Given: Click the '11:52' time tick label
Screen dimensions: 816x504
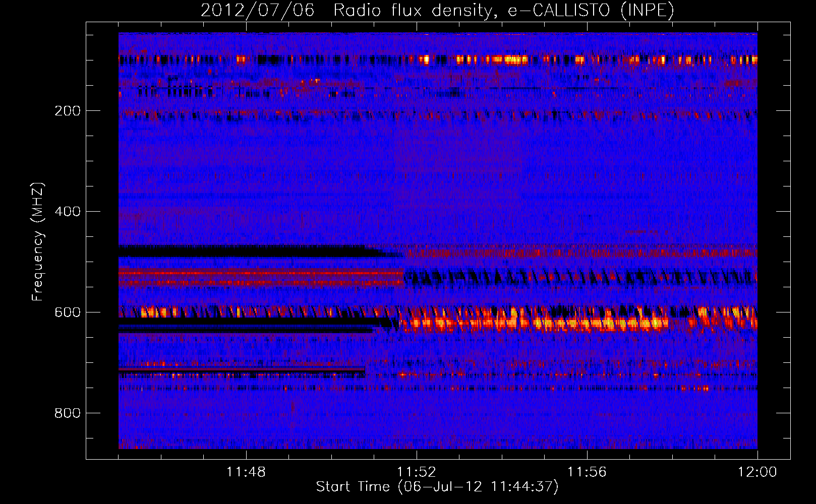Looking at the screenshot, I should point(417,472).
